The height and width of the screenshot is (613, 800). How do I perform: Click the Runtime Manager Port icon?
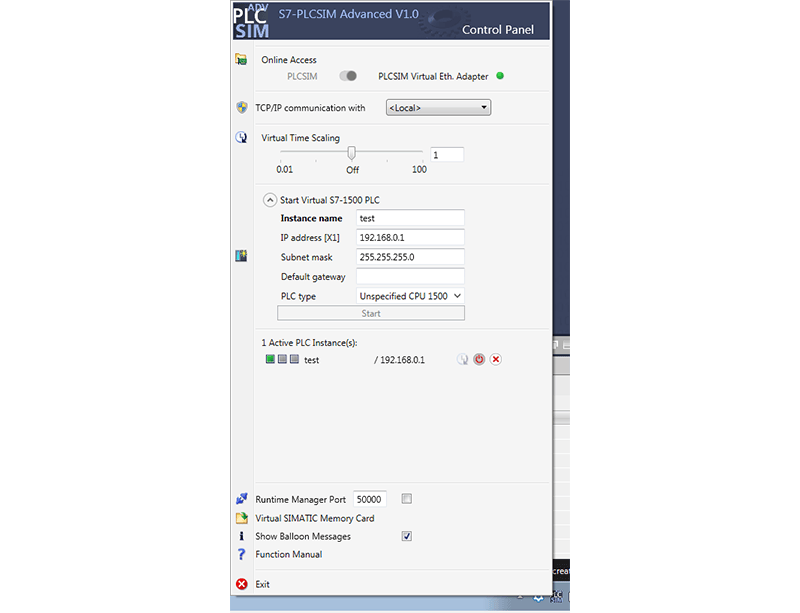tap(242, 499)
